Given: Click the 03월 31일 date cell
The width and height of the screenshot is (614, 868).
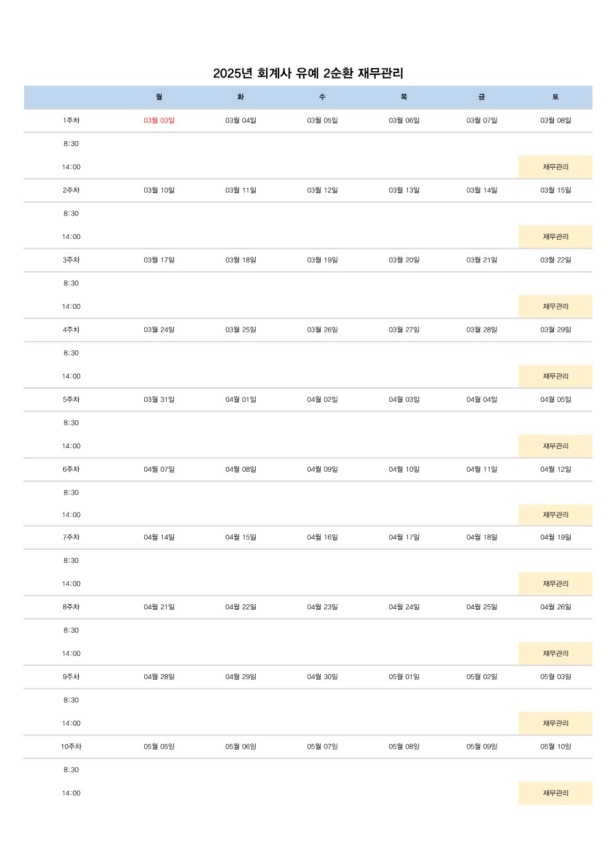Looking at the screenshot, I should coord(159,400).
